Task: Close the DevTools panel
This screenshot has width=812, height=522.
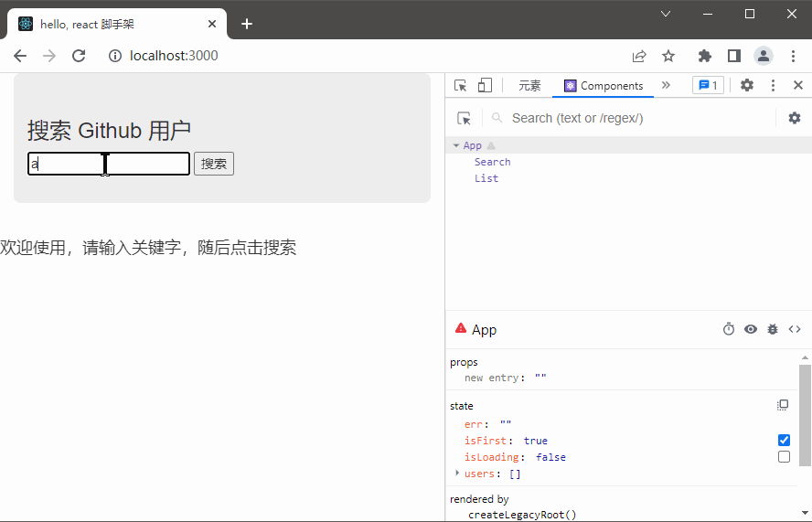Action: 798,85
